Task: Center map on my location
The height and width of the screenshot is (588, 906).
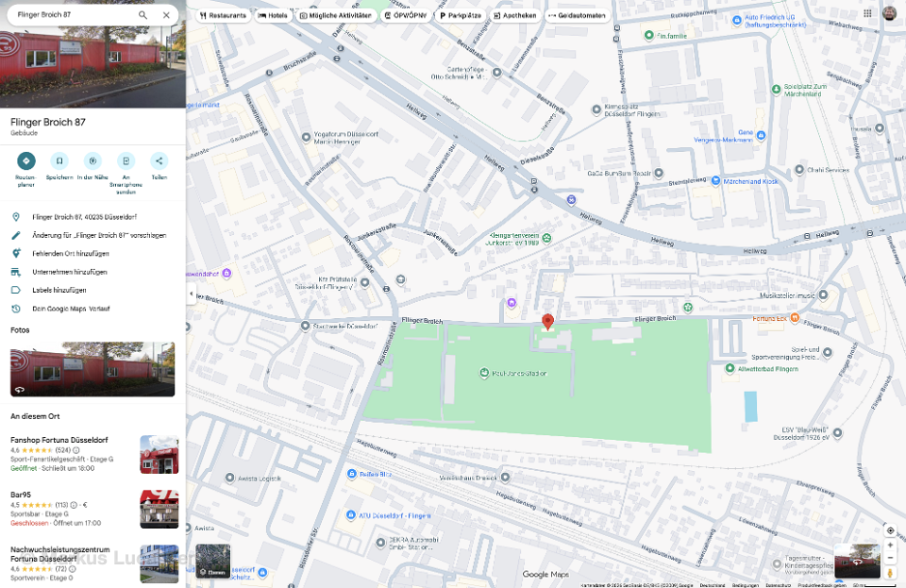Action: pyautogui.click(x=890, y=530)
